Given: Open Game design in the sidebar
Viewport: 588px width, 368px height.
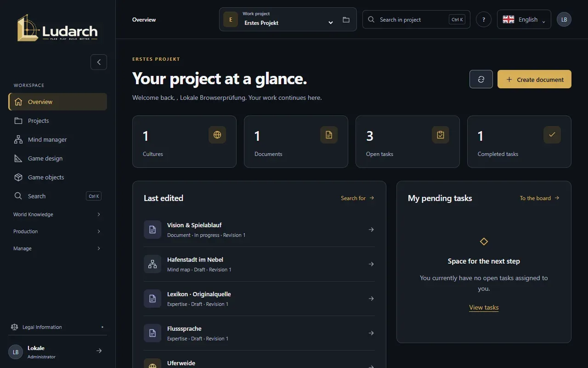Looking at the screenshot, I should coord(57,158).
